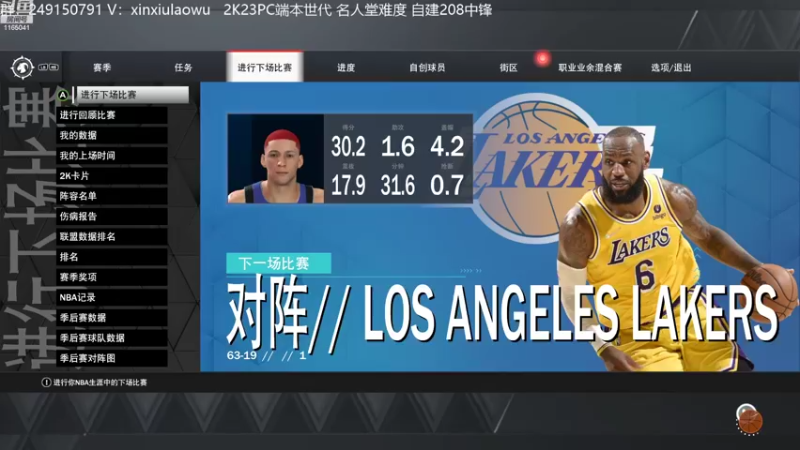Open 阵容名单 menu entry

[112, 196]
